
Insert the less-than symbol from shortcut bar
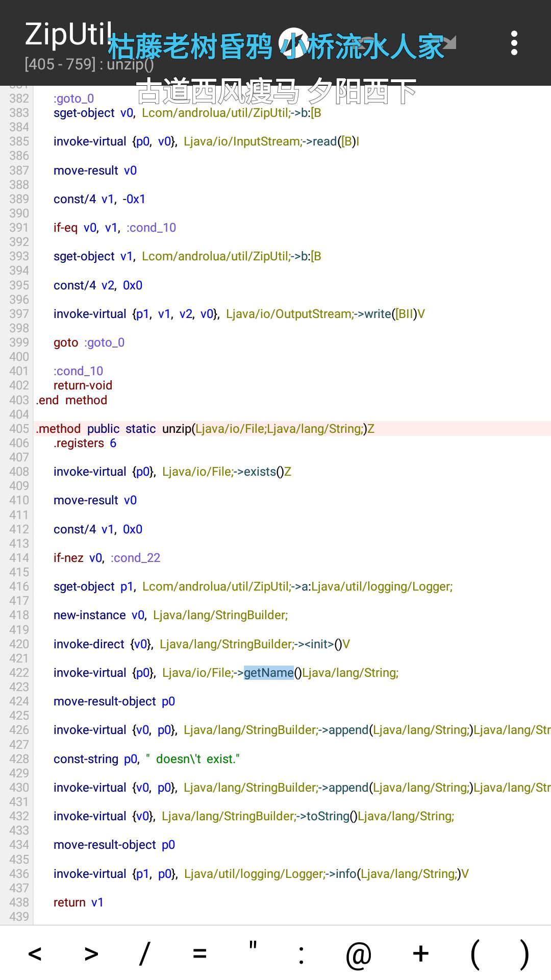tap(35, 953)
